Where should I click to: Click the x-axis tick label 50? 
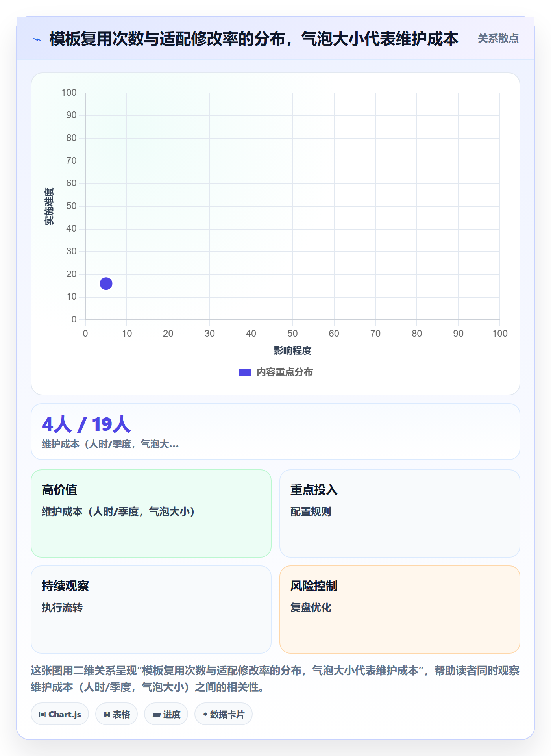[292, 334]
